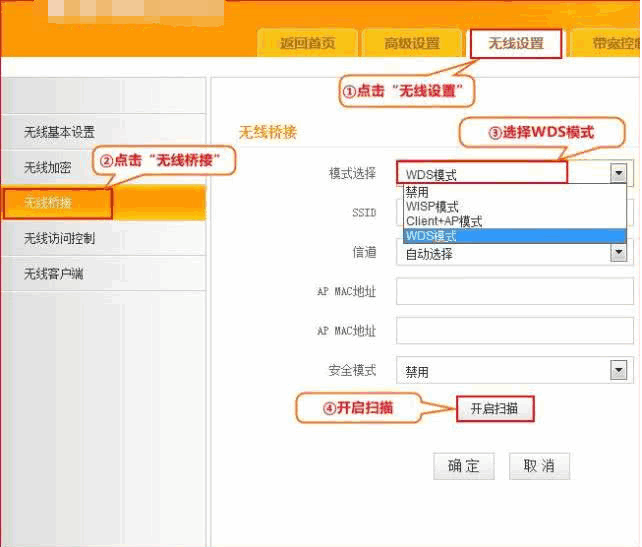Go to the 返回首页 tab

click(x=307, y=44)
